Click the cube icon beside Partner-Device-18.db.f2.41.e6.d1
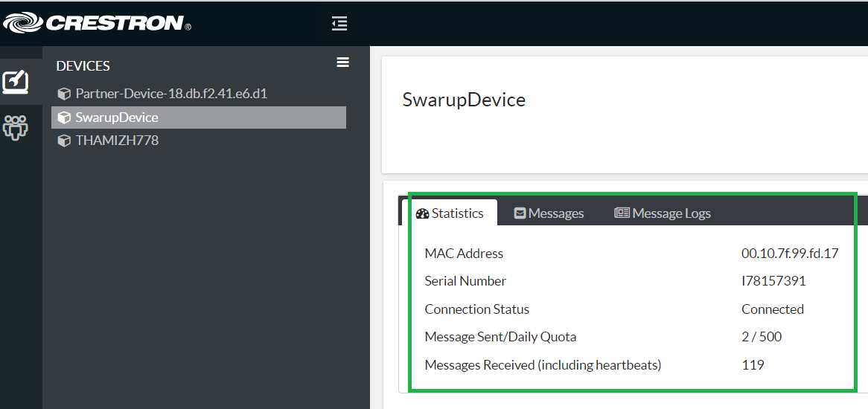The height and width of the screenshot is (409, 868). [x=64, y=94]
